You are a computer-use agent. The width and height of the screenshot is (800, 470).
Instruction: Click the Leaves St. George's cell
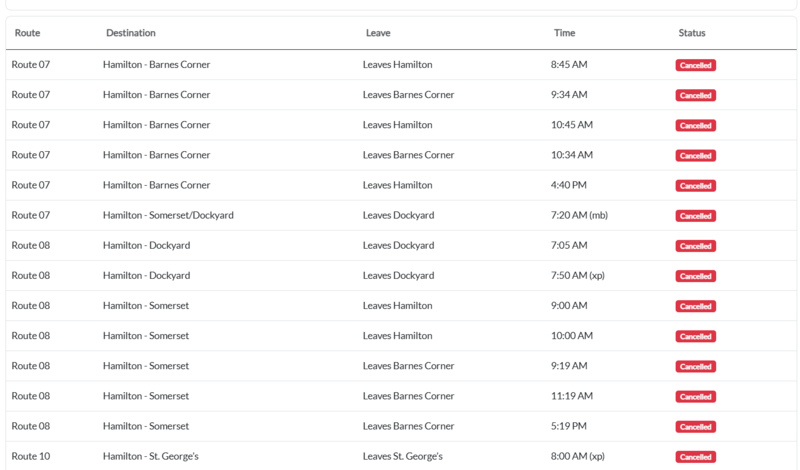coord(402,456)
